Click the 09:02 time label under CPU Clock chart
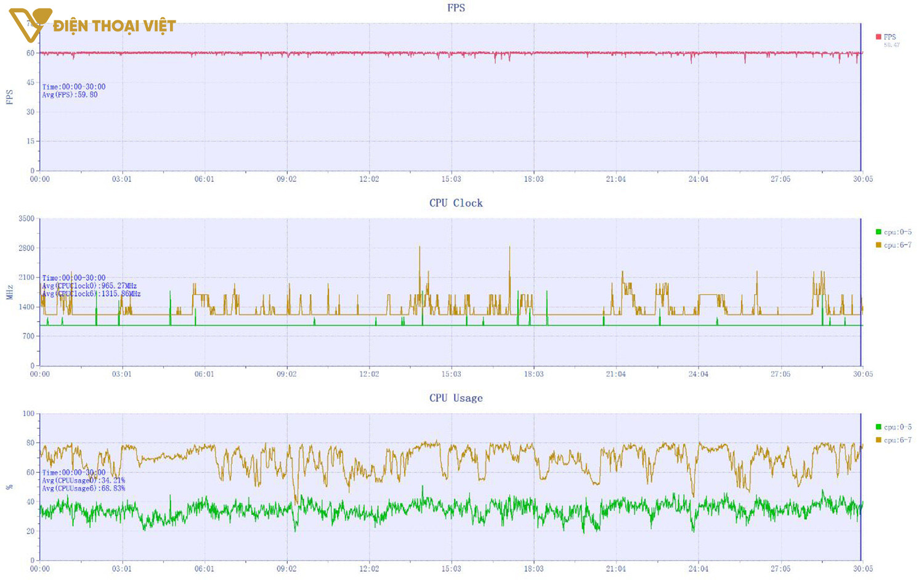The width and height of the screenshot is (924, 580). (286, 374)
